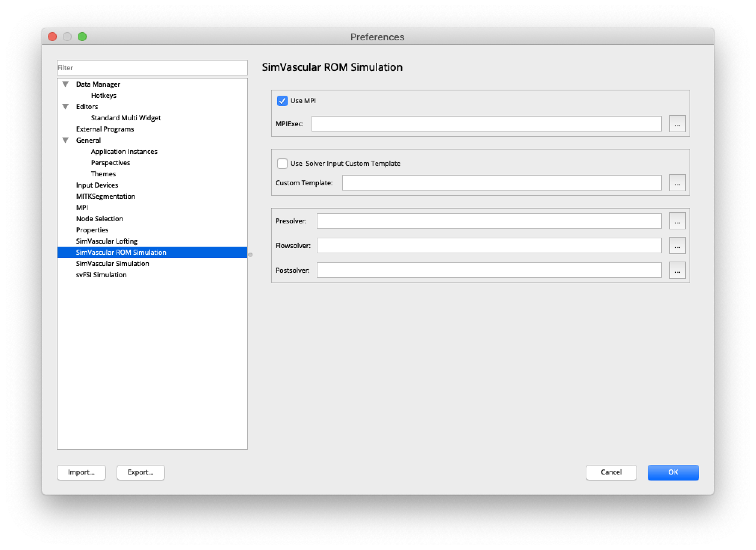
Task: Collapse the Data Manager tree section
Action: pyautogui.click(x=66, y=84)
